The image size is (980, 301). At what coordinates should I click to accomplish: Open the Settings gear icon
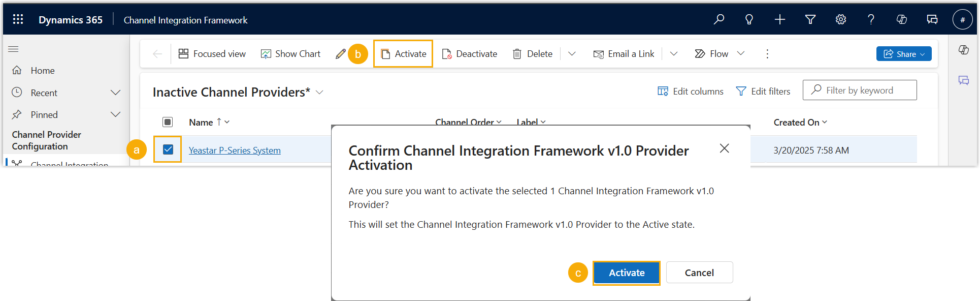coord(840,19)
